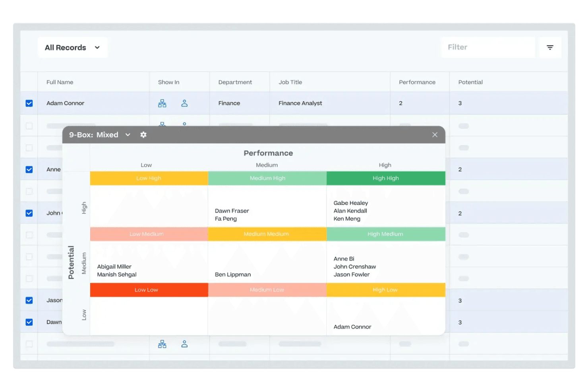Image resolution: width=588 pixels, height=392 pixels.
Task: Click the person icon in Adam Connor's row
Action: 184,103
